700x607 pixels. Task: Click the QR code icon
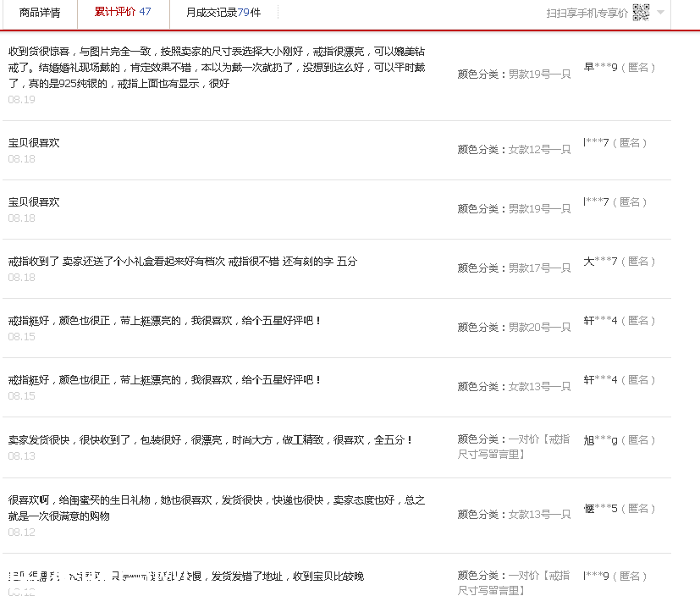tap(641, 13)
